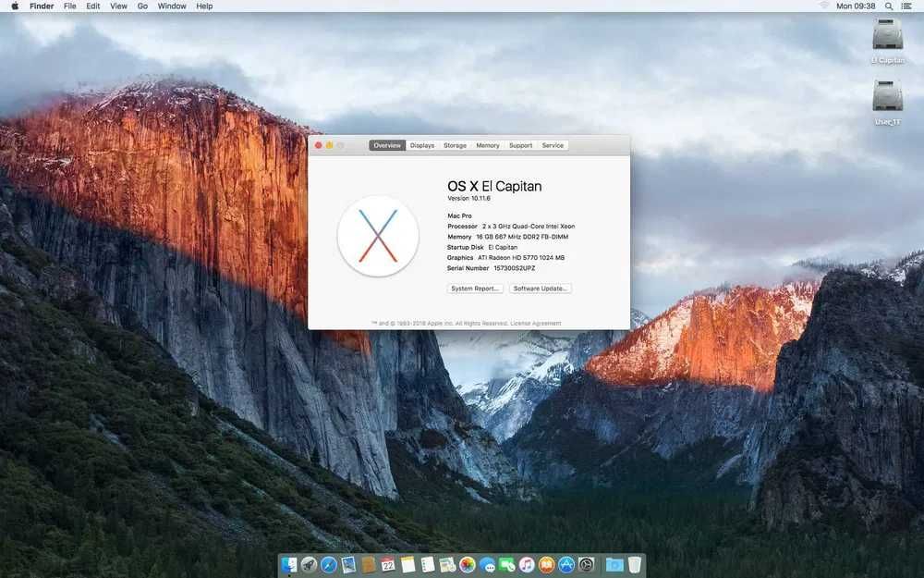The height and width of the screenshot is (578, 924).
Task: Open the Finder menu
Action: click(42, 6)
